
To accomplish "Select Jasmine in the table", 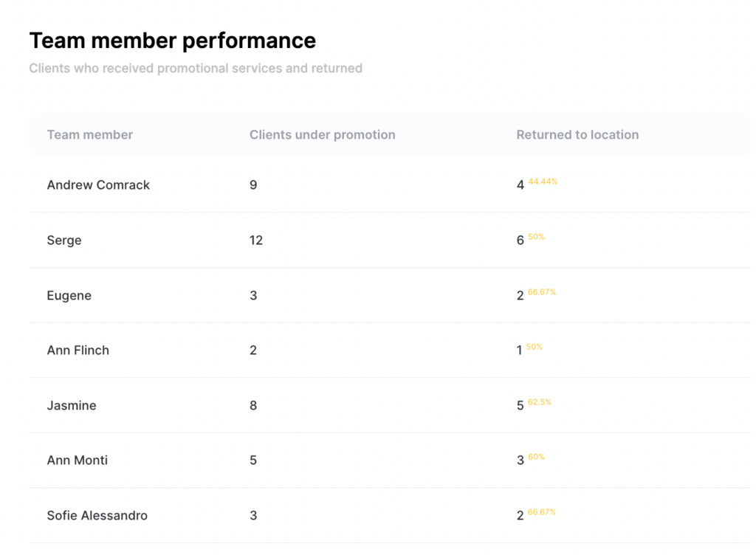I will pyautogui.click(x=72, y=406).
